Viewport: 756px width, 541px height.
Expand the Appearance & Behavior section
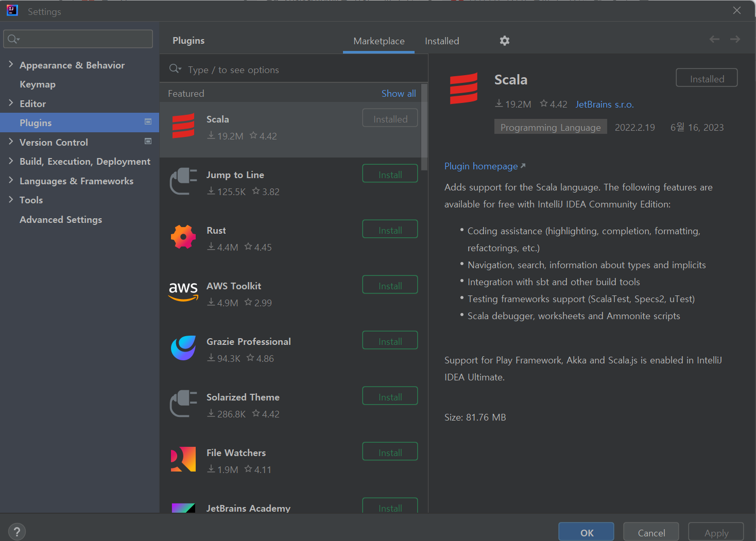point(11,64)
